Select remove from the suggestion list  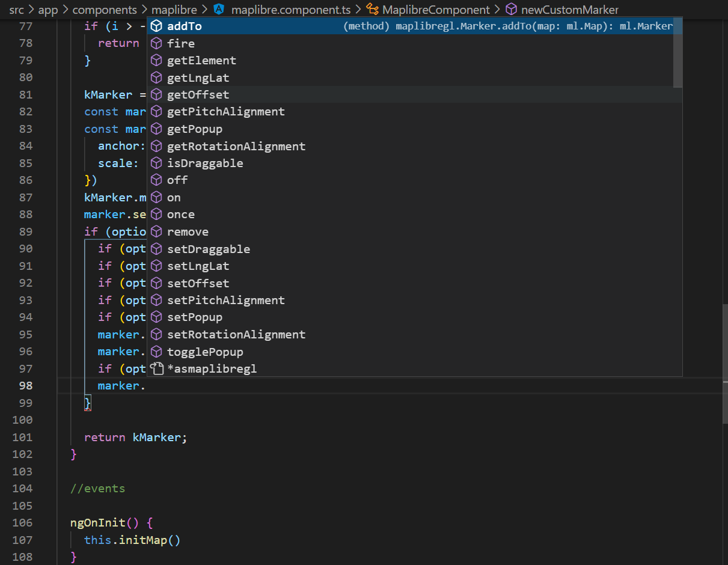pyautogui.click(x=415, y=232)
